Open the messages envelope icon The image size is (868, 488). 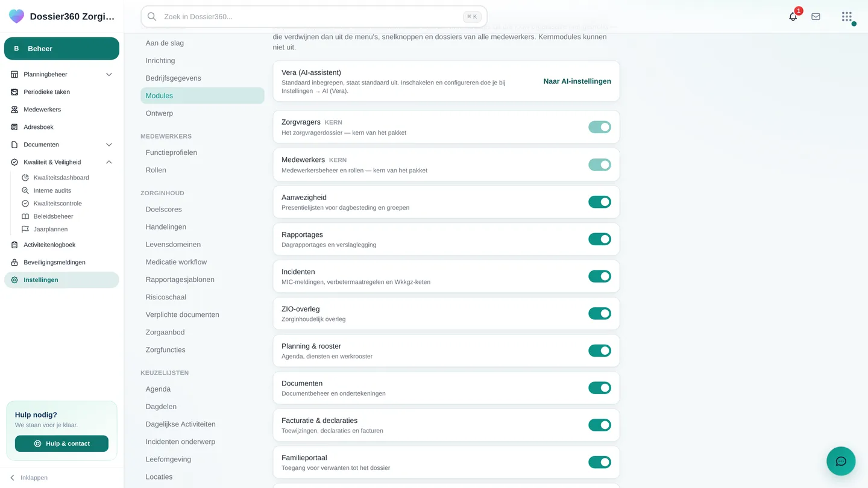pos(816,17)
